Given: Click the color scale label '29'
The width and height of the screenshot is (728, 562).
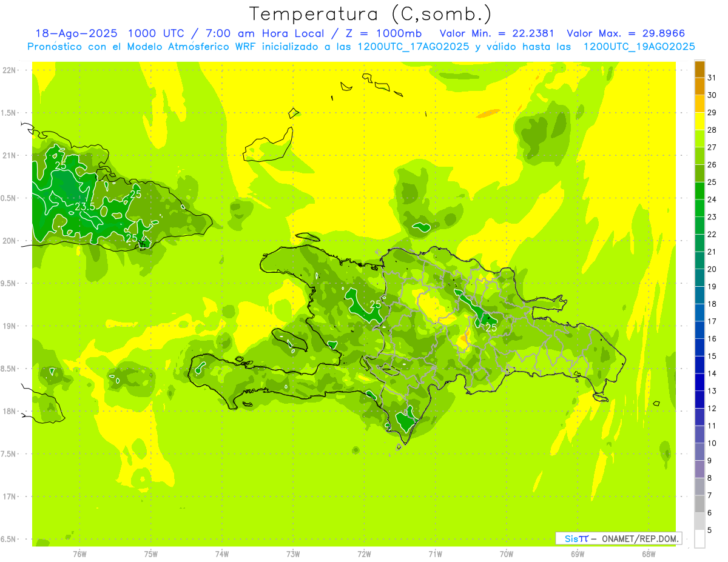Looking at the screenshot, I should [712, 112].
